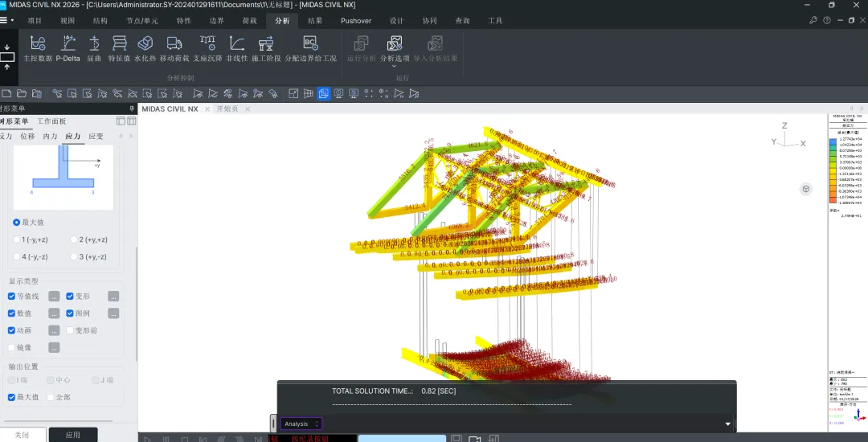Open 数值 settings ellipsis button
This screenshot has width=868, height=442.
tap(54, 313)
